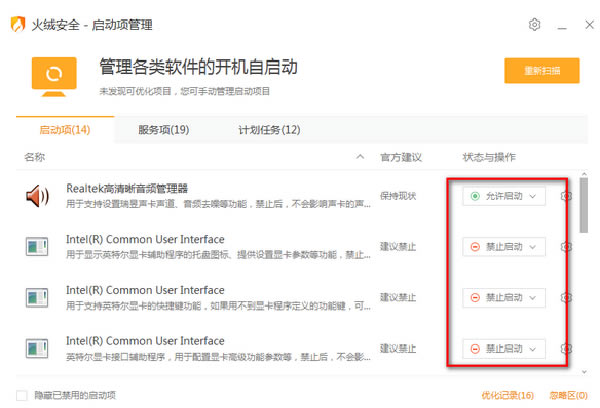The width and height of the screenshot is (600, 408).
Task: Open 禁止启动 dropdown for 接口辅助程序 Intel row
Action: pos(504,349)
